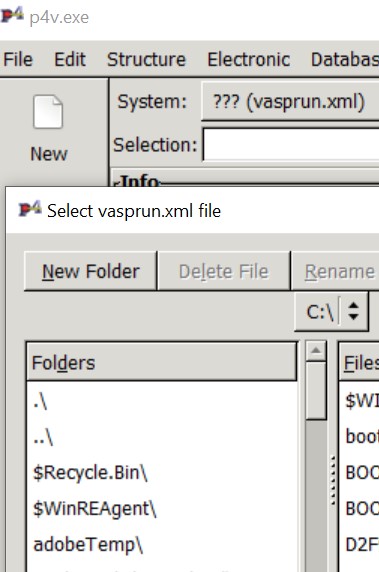Click the Folders list scrollbar thumb
This screenshot has height=572, width=379.
pos(316,391)
